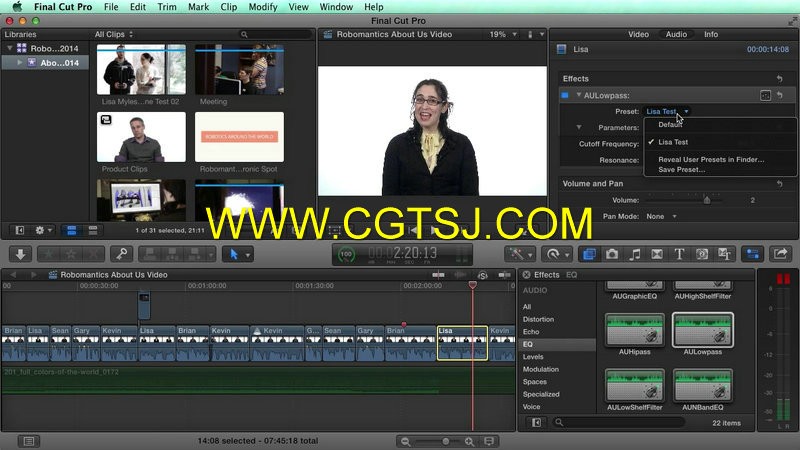The height and width of the screenshot is (450, 800).
Task: Reset all Effects section arrow
Action: click(780, 79)
